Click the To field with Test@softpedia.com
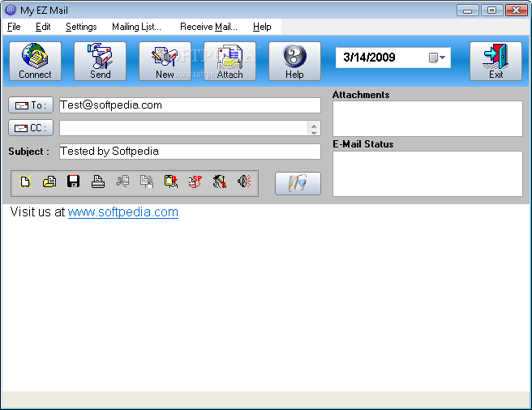 pos(190,105)
